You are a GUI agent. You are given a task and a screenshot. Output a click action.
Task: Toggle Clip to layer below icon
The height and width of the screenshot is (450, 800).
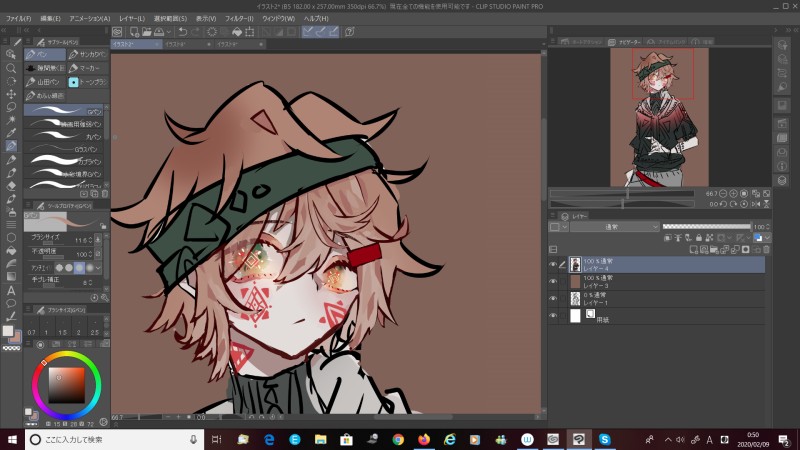(x=668, y=238)
